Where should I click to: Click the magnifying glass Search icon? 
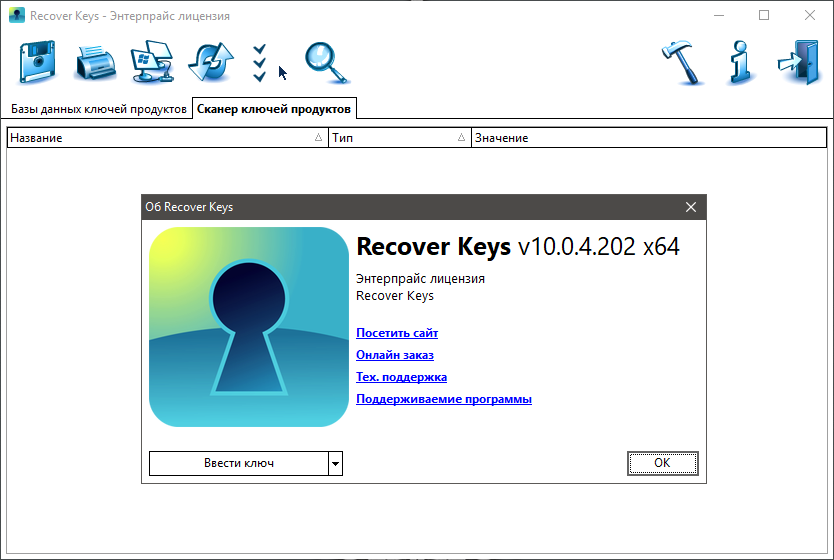tap(327, 63)
